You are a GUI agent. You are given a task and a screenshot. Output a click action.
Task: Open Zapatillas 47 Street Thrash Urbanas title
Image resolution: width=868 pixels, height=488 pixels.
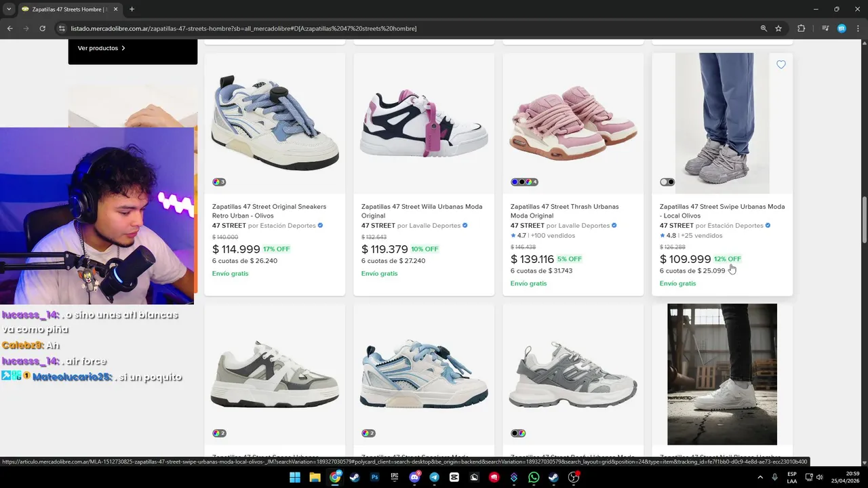click(x=565, y=211)
